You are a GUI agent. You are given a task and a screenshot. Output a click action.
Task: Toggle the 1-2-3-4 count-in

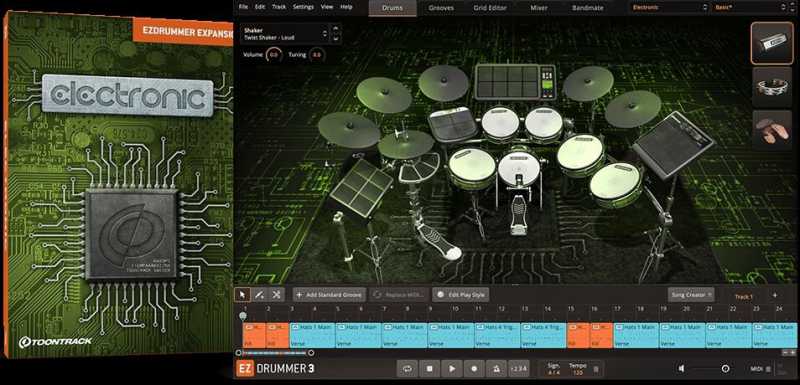tap(518, 368)
